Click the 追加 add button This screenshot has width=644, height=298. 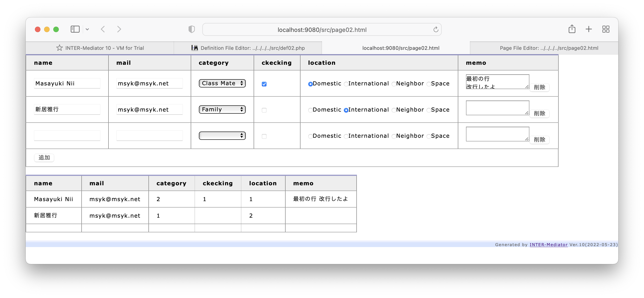pos(44,158)
